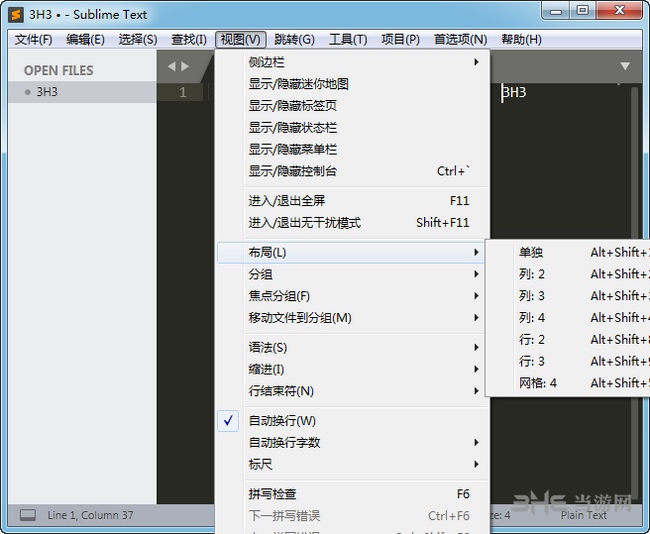Choose the 行: 3 layout
This screenshot has width=650, height=534.
[x=569, y=362]
